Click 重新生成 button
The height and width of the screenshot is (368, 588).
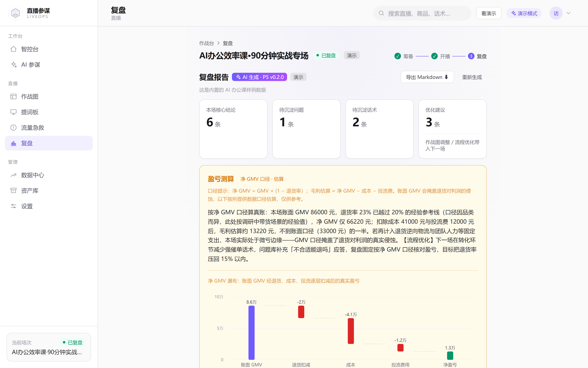pyautogui.click(x=472, y=77)
